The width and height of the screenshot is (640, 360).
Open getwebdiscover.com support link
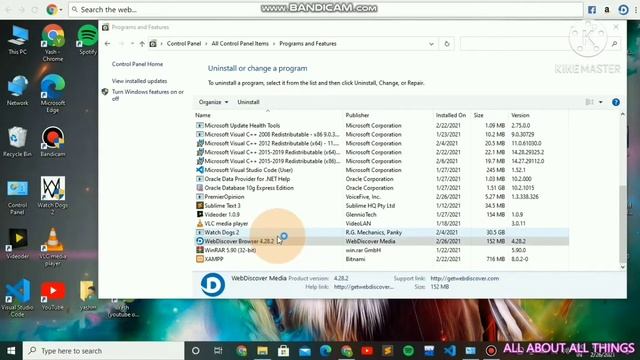[x=464, y=278]
